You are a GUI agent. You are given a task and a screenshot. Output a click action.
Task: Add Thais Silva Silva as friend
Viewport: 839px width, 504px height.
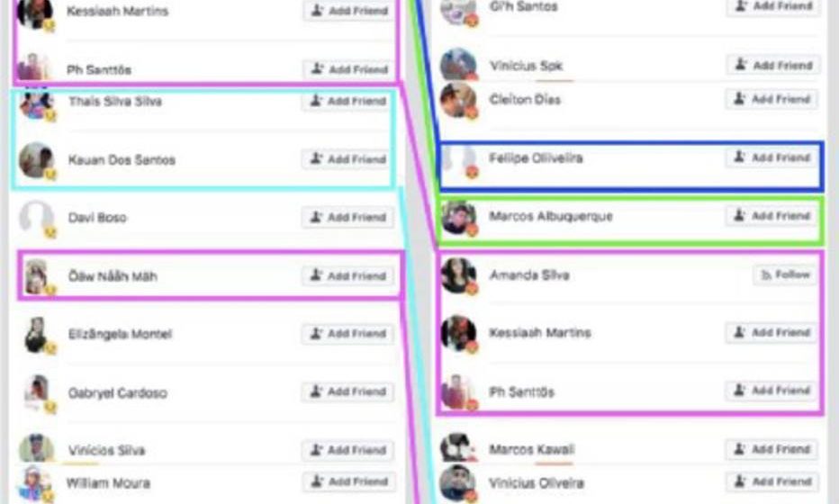click(348, 101)
